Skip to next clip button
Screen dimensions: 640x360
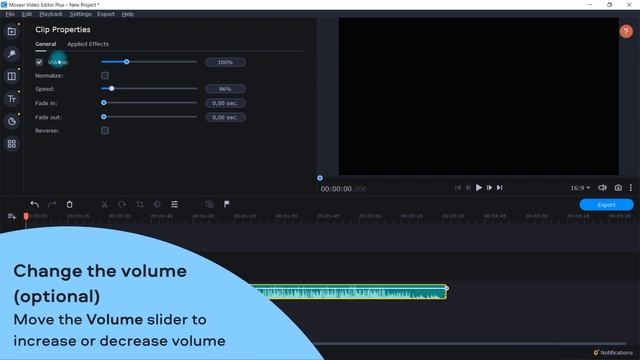[x=500, y=188]
